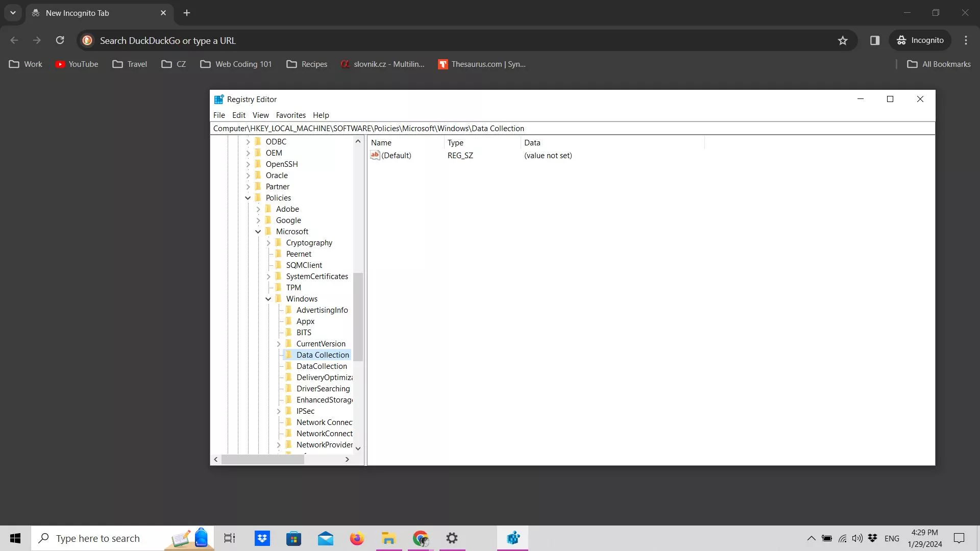Click the Registry Editor title bar icon
Image resolution: width=980 pixels, height=551 pixels.
pyautogui.click(x=218, y=99)
